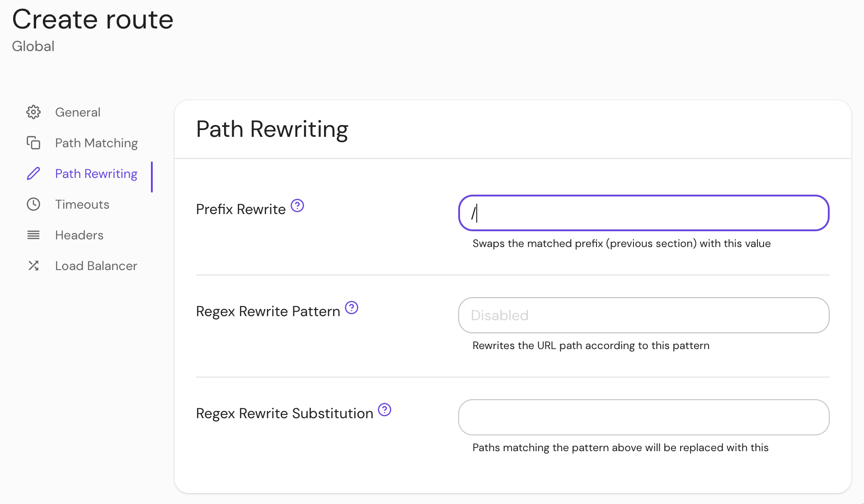Click the Global label below the title

[33, 46]
